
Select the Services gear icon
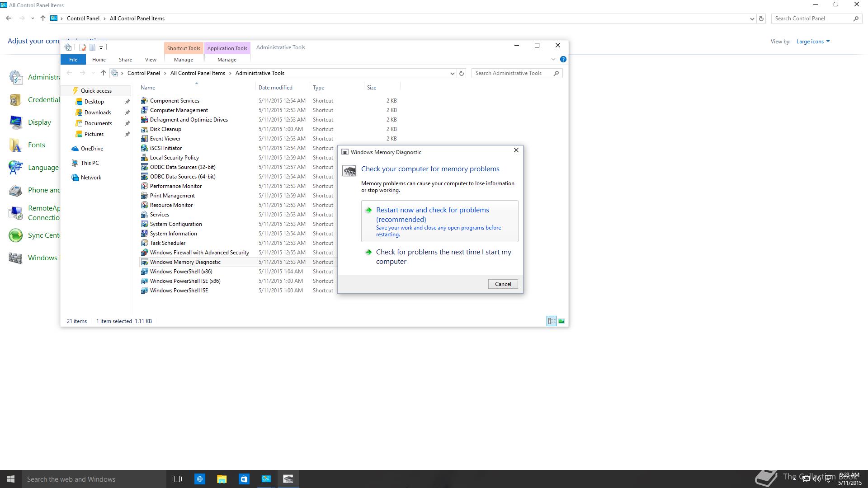click(144, 214)
